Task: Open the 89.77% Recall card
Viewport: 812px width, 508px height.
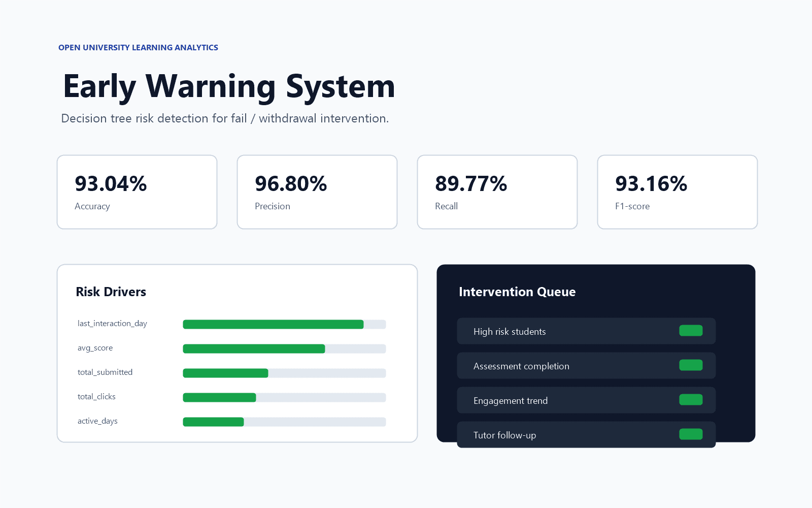Action: coord(497,192)
